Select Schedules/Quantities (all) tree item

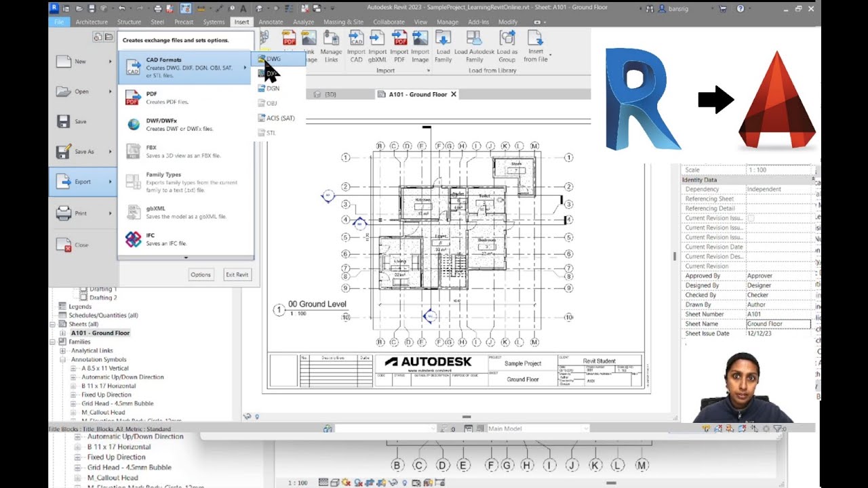coord(103,315)
